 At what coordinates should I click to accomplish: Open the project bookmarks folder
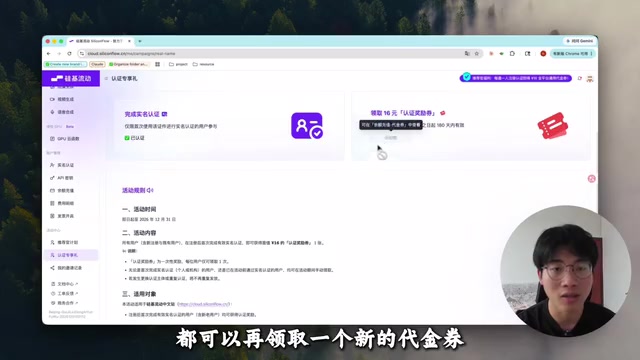click(x=178, y=64)
